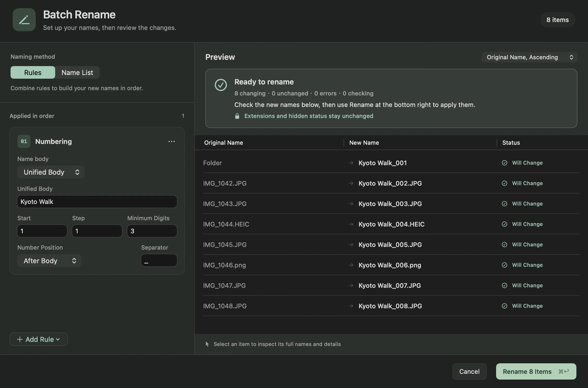Click the Will Change check icon for Folder row
The height and width of the screenshot is (388, 588).
click(x=504, y=163)
